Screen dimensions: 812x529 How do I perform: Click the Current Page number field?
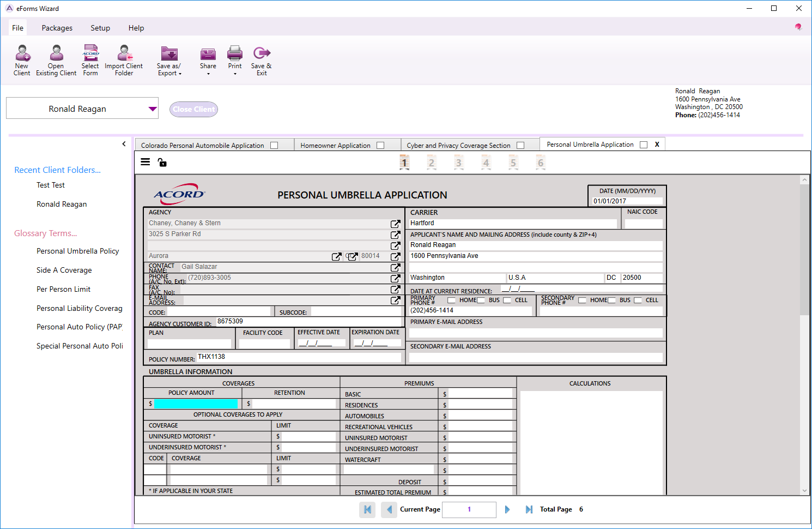(x=469, y=509)
